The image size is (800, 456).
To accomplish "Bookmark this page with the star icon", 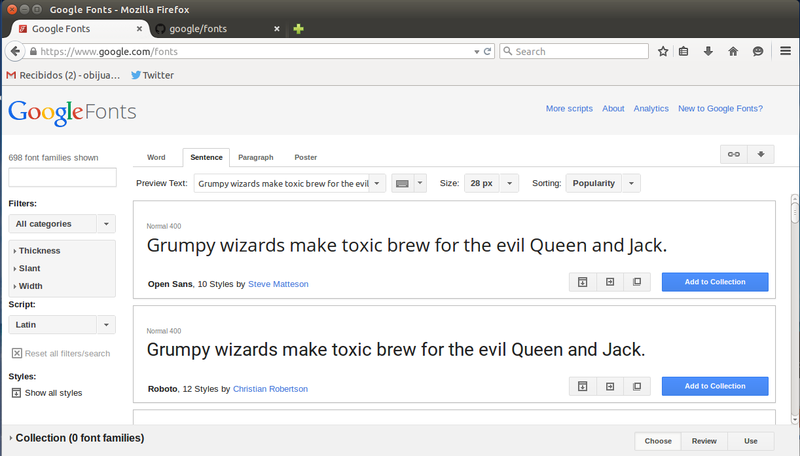I will [x=662, y=51].
